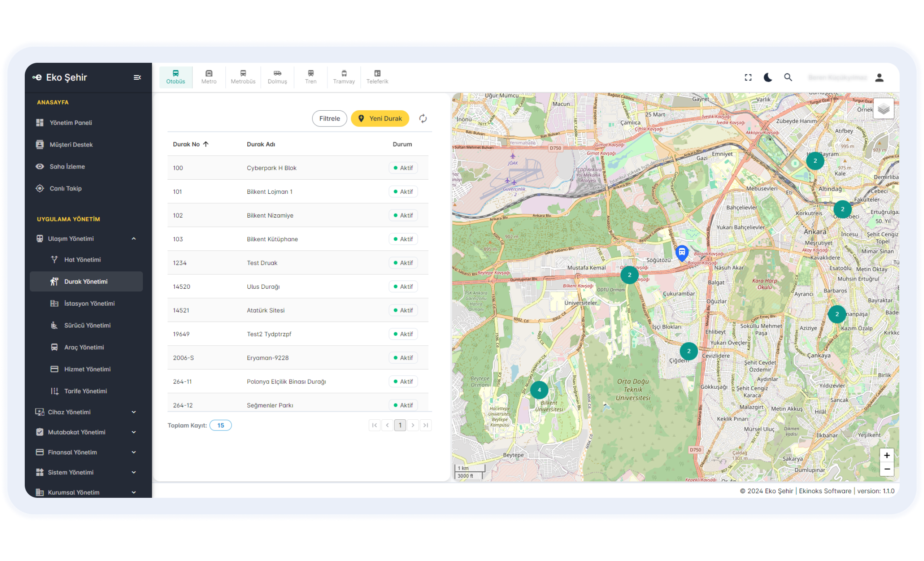Zoom in on the map
924x561 pixels.
click(x=886, y=455)
